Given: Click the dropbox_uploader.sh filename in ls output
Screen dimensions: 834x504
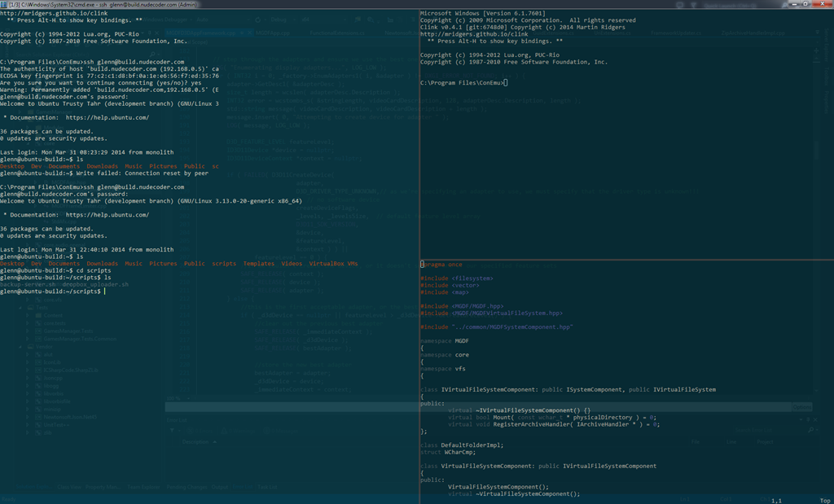Looking at the screenshot, I should pos(99,284).
